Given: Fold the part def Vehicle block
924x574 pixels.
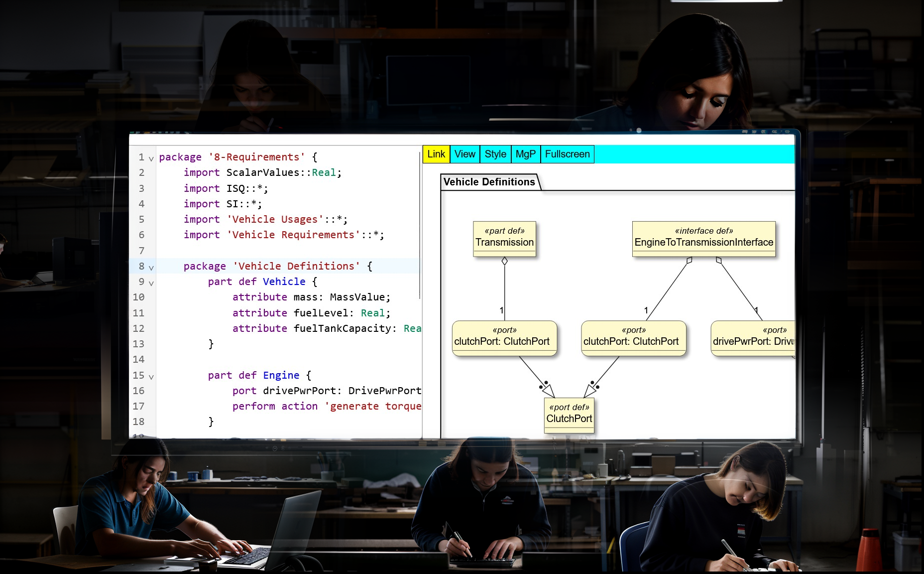Looking at the screenshot, I should coord(151,283).
